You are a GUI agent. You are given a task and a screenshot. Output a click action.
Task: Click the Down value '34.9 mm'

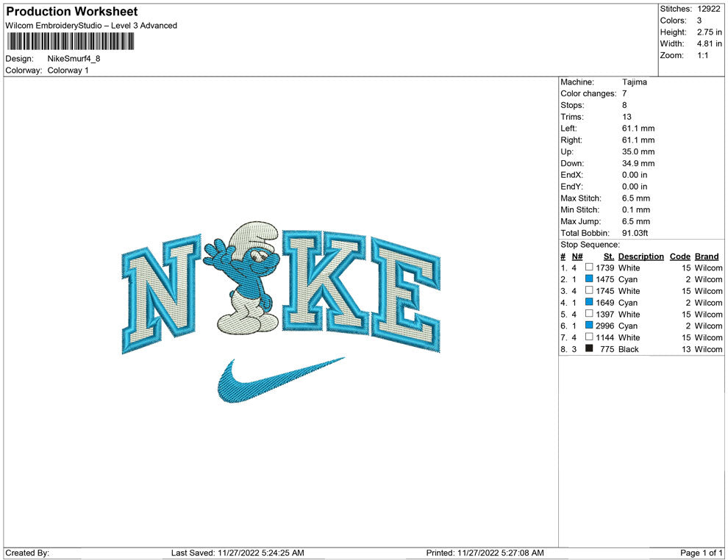[x=638, y=163]
